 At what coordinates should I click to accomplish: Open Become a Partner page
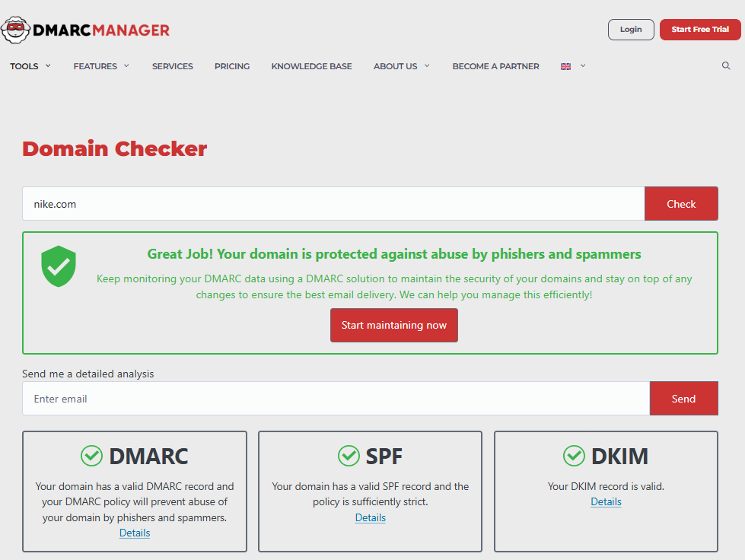click(x=495, y=66)
